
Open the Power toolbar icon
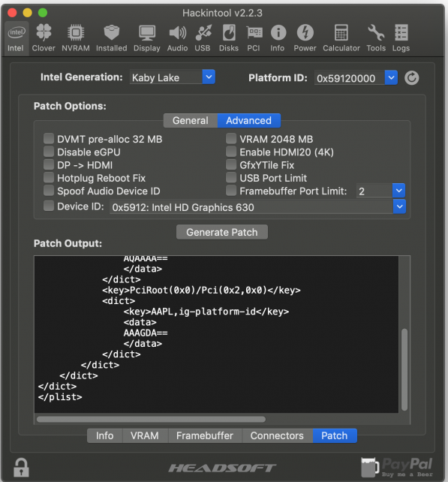tap(305, 38)
